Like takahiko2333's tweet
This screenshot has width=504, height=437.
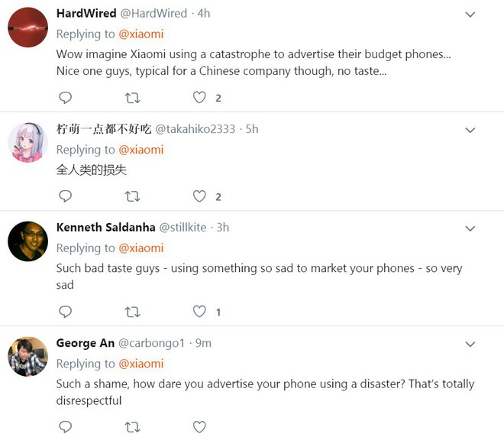[199, 196]
